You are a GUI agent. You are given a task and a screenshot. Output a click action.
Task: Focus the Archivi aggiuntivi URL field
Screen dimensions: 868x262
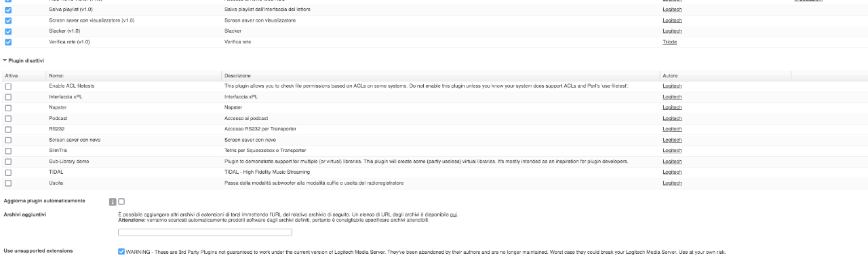205,232
